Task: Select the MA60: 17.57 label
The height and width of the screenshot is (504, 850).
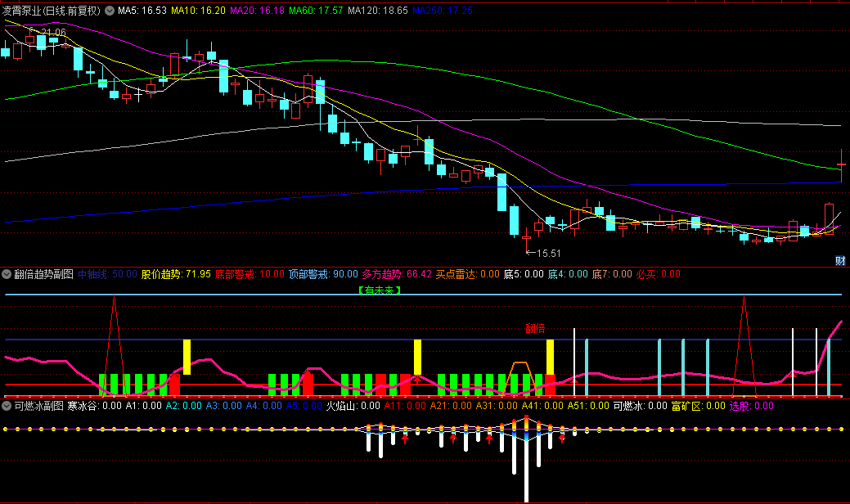Action: pyautogui.click(x=316, y=11)
